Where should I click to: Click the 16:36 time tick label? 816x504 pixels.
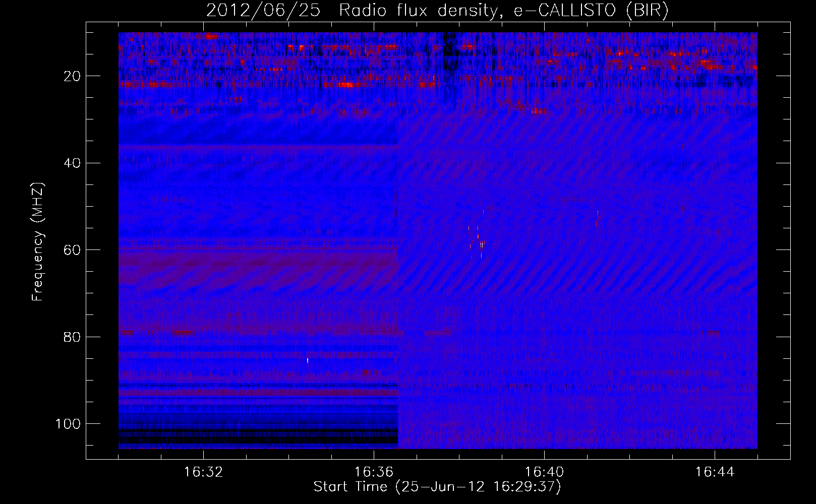[374, 472]
